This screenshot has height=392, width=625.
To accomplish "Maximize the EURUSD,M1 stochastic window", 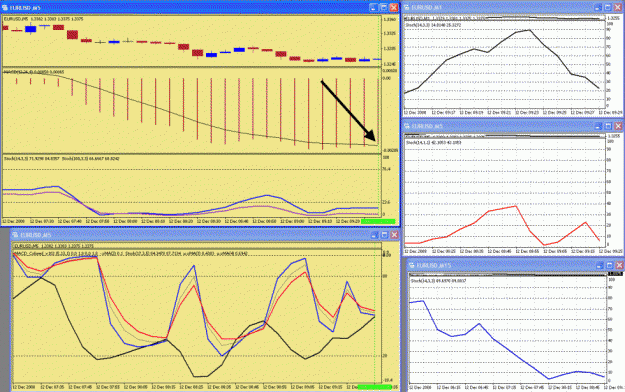I will (x=607, y=7).
